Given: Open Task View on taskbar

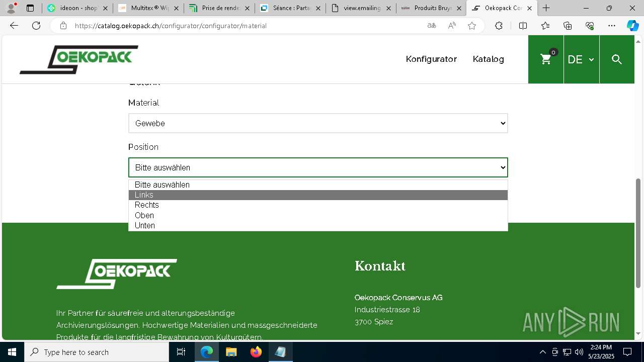Looking at the screenshot, I should (182, 352).
